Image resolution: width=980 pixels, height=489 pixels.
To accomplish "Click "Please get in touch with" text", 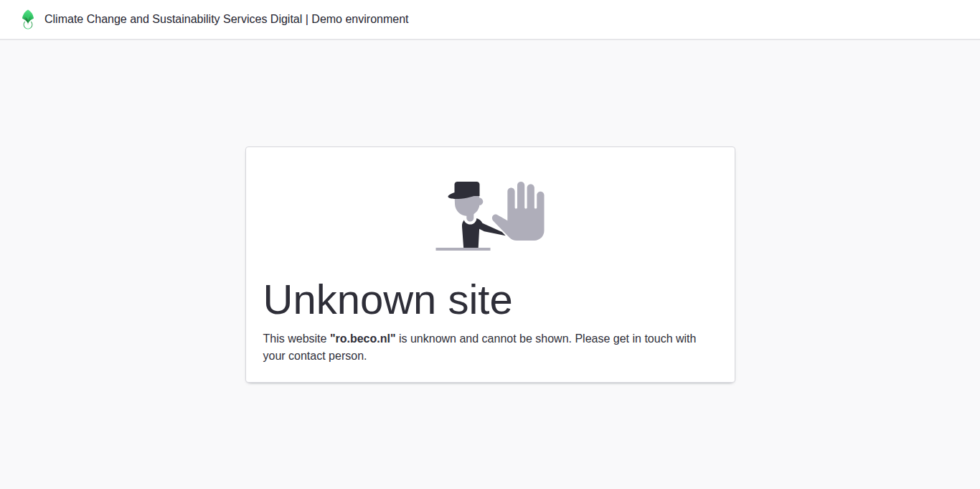I will 635,338.
